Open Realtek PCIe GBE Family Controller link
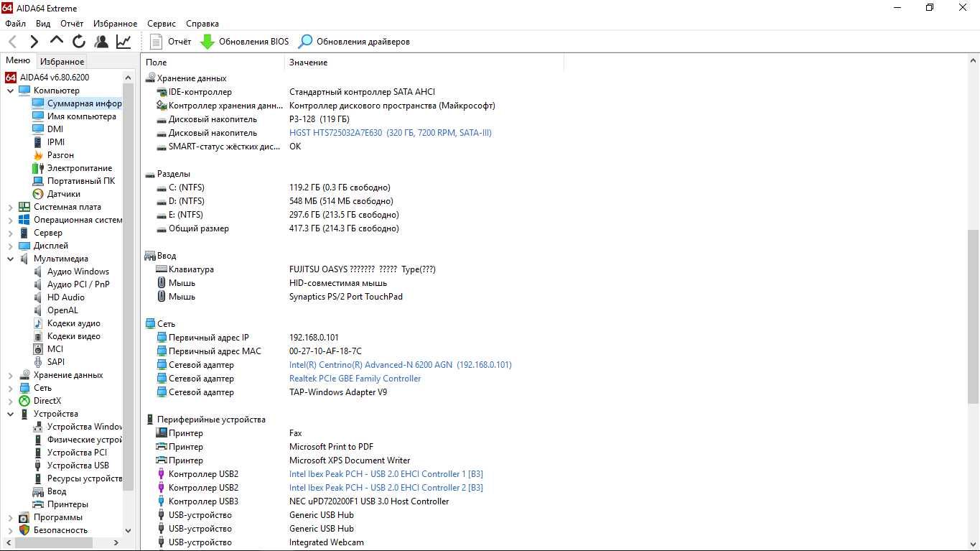980x551 pixels. tap(355, 379)
